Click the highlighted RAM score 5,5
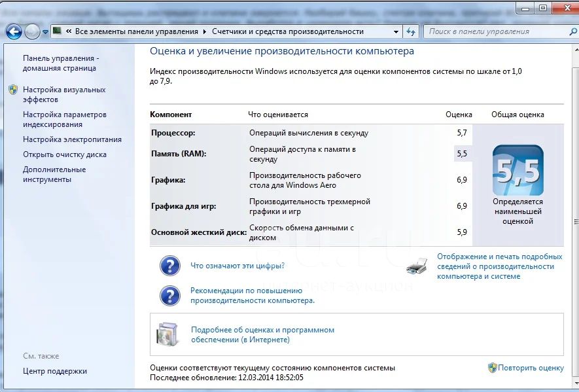This screenshot has width=579, height=392. [462, 154]
